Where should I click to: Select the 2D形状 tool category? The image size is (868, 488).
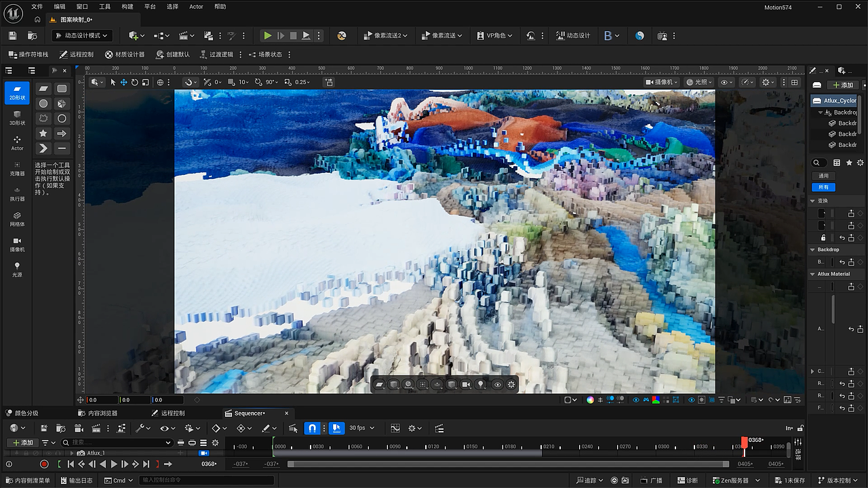tap(17, 93)
